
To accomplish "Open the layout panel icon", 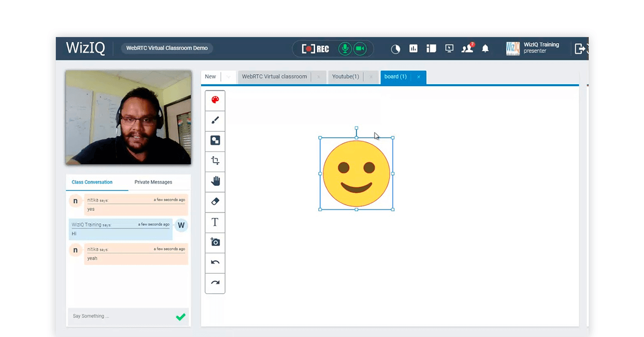I will point(431,48).
